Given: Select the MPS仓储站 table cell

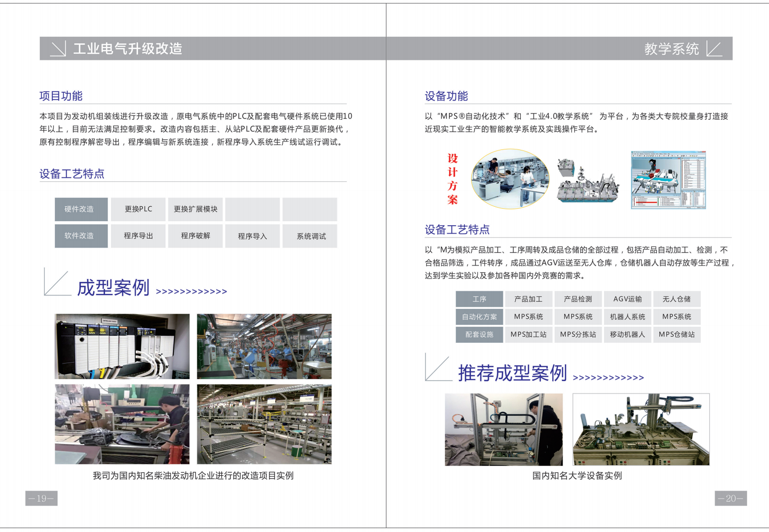Looking at the screenshot, I should (x=677, y=335).
